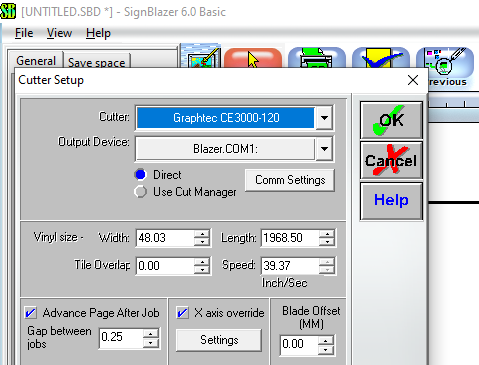Screen dimensions: 479x365
Task: Click the Tile Overlap input field
Action: (x=165, y=266)
